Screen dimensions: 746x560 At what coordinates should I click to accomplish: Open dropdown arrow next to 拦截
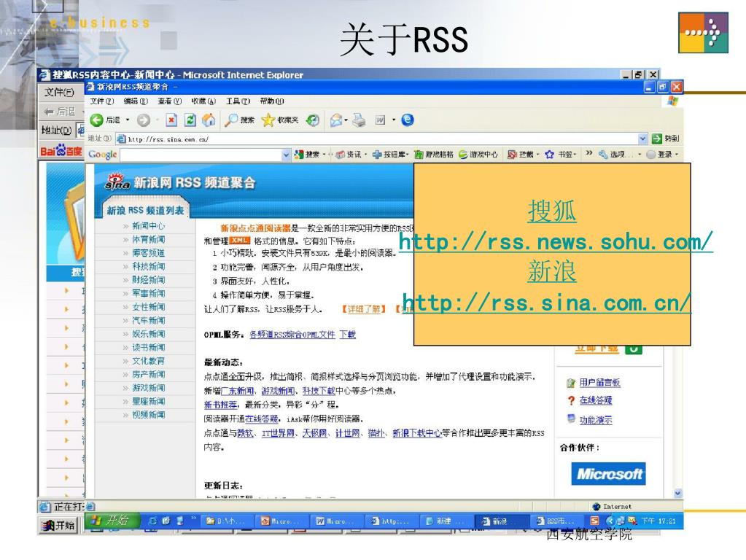537,154
